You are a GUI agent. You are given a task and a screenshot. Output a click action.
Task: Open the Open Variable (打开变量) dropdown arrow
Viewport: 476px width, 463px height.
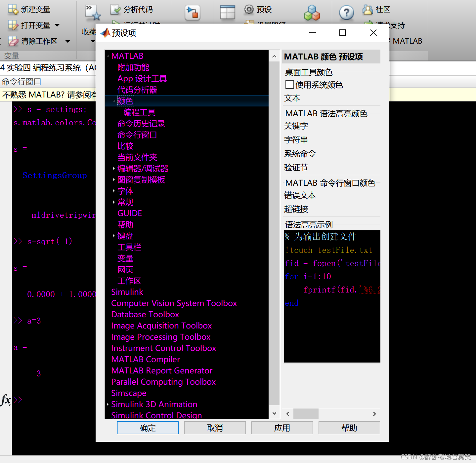tap(57, 25)
